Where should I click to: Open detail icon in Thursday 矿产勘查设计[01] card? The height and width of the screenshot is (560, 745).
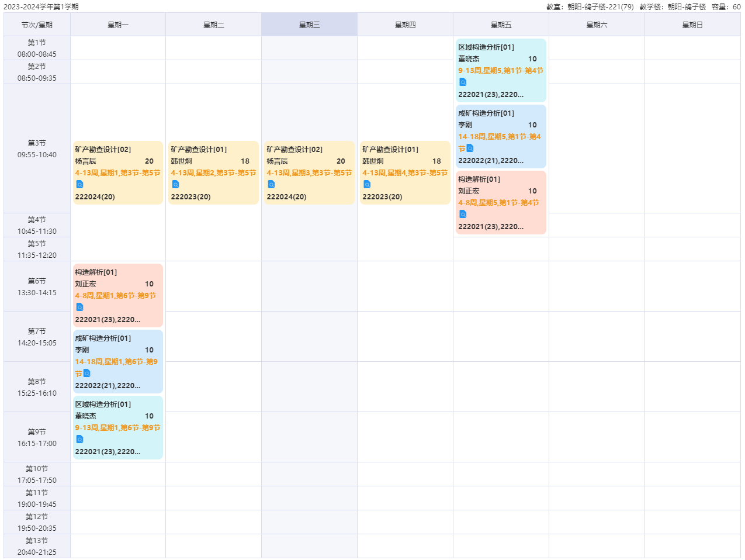click(367, 185)
